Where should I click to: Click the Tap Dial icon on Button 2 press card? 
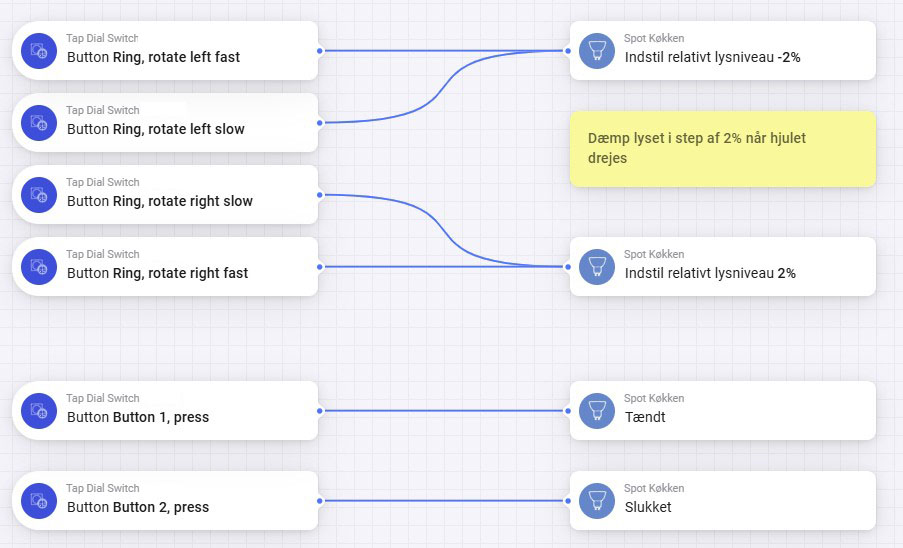point(41,500)
